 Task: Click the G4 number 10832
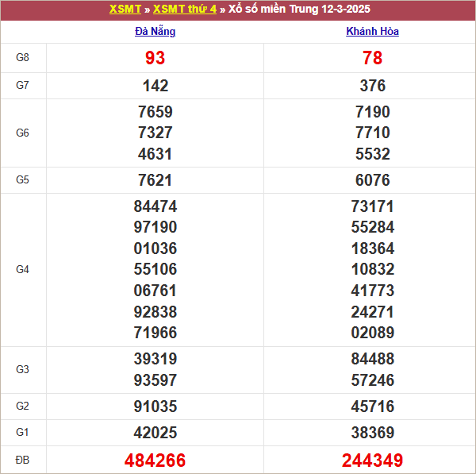tap(373, 269)
